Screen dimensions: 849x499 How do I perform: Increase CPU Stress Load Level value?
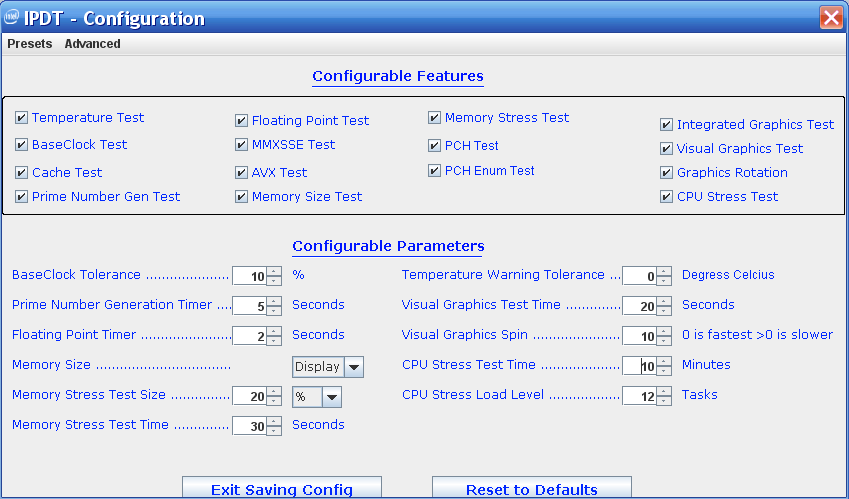(x=664, y=392)
